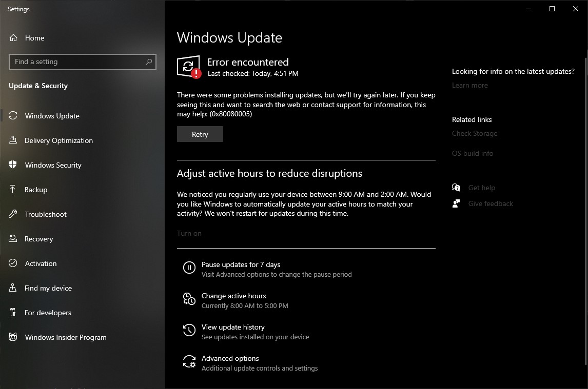Click the pause icon next to Pause updates

tap(189, 268)
